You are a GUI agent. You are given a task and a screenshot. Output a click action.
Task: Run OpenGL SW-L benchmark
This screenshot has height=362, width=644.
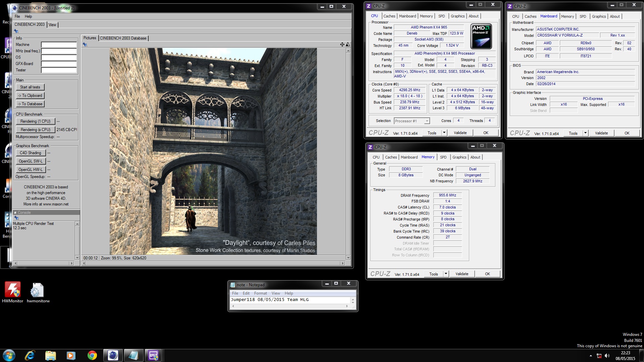30,161
